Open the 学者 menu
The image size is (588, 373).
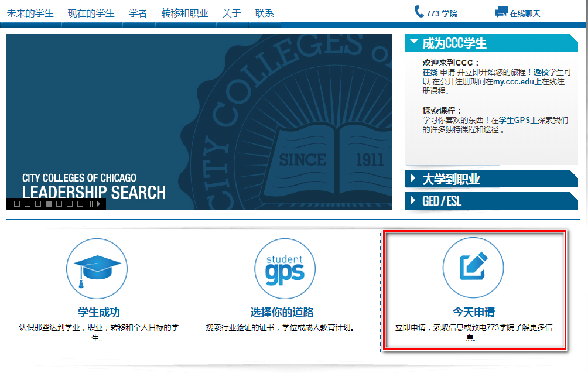(x=138, y=13)
